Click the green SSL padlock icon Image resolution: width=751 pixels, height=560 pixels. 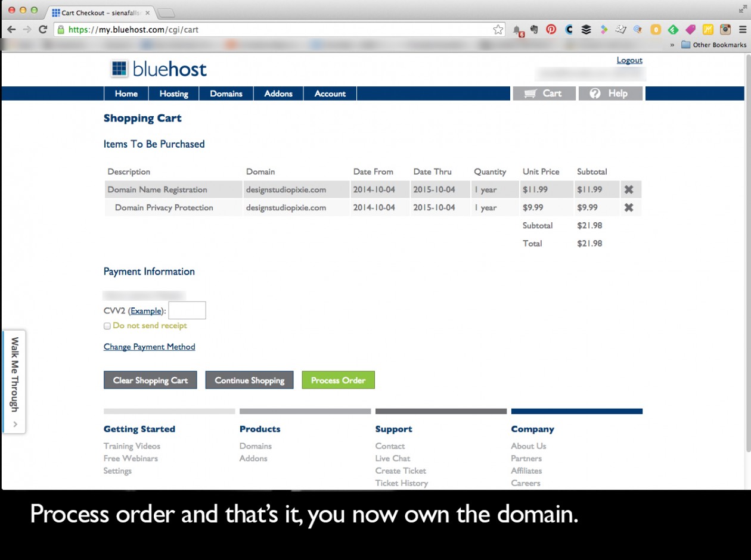click(x=60, y=29)
